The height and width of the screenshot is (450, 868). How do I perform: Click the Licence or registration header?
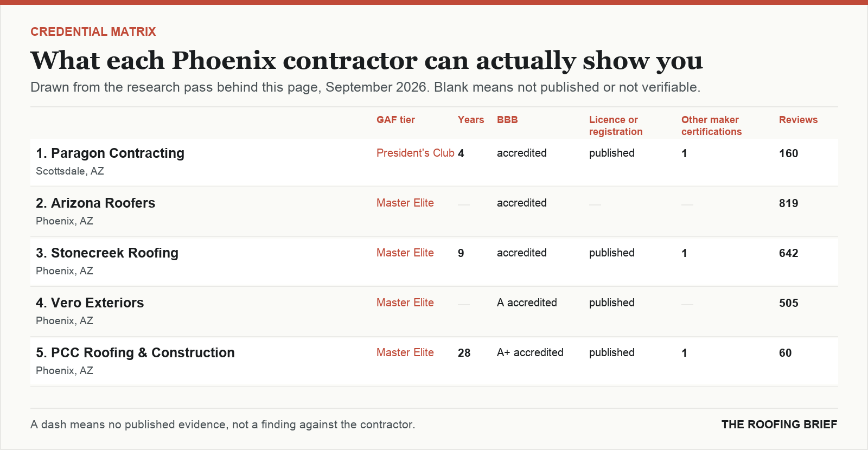[x=616, y=126]
